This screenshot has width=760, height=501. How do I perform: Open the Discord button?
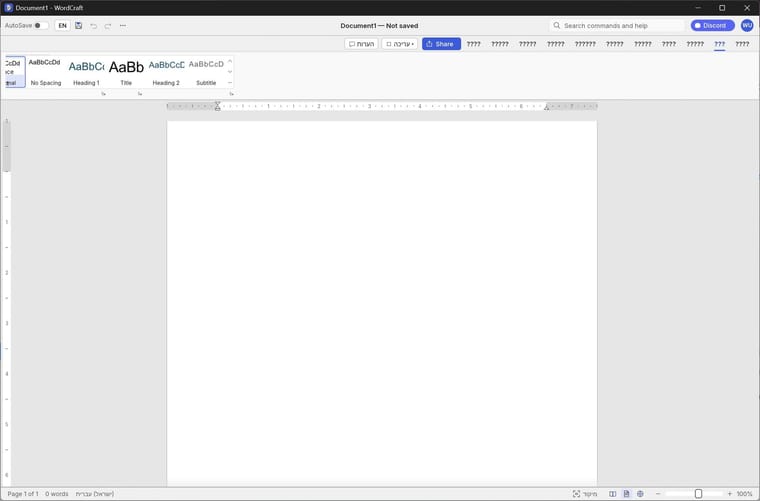pyautogui.click(x=712, y=26)
